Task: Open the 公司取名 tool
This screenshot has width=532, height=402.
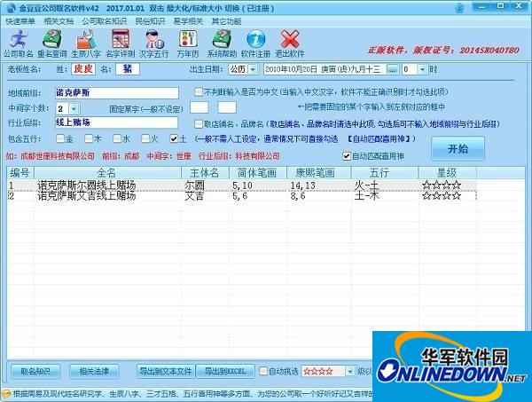Action: pyautogui.click(x=19, y=43)
